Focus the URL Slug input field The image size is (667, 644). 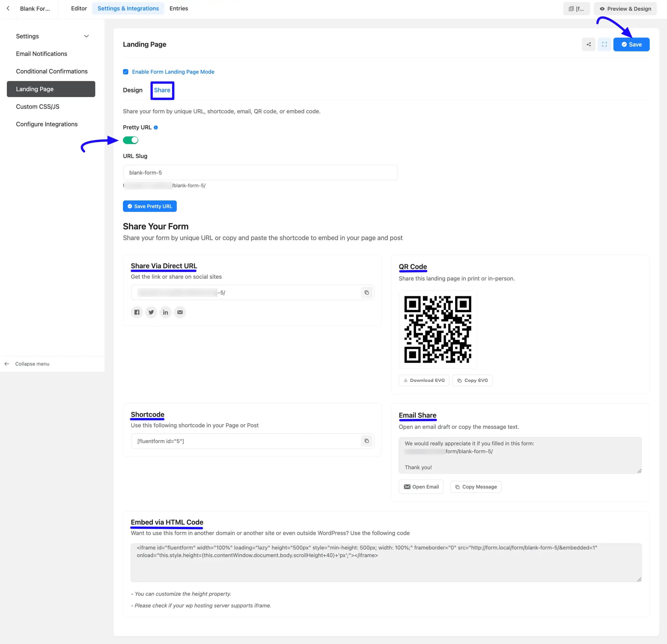[x=260, y=173]
